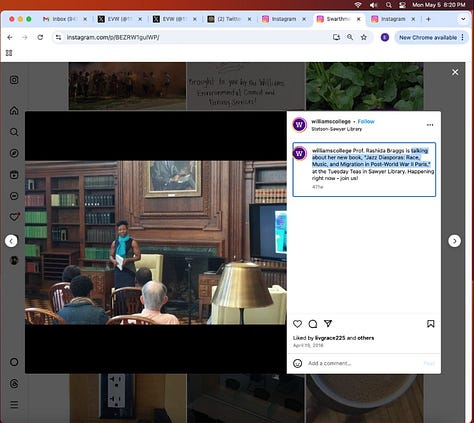The width and height of the screenshot is (474, 423).
Task: Switch to first EVW X tab
Action: pos(119,19)
